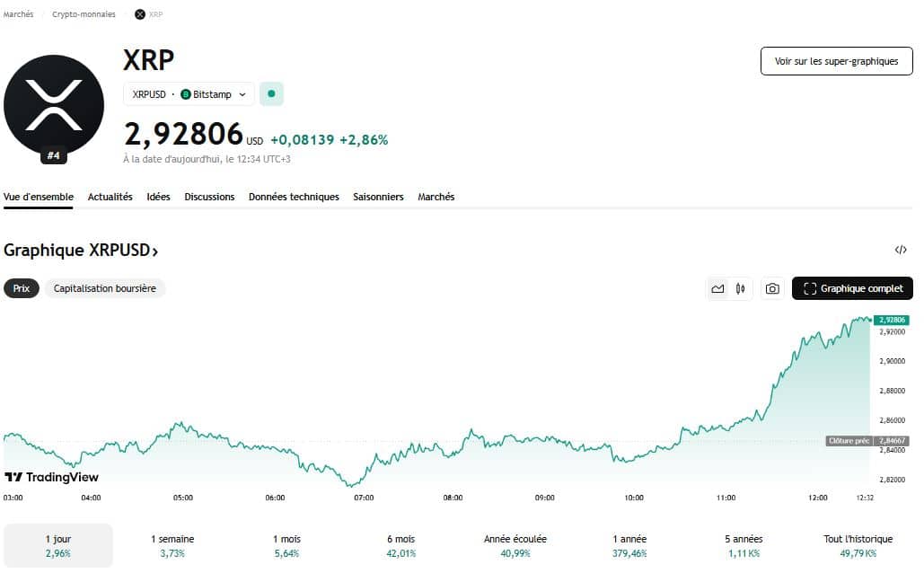Go to Crypto-monnaies breadcrumb link
Screen dimensions: 924x573
pyautogui.click(x=84, y=14)
